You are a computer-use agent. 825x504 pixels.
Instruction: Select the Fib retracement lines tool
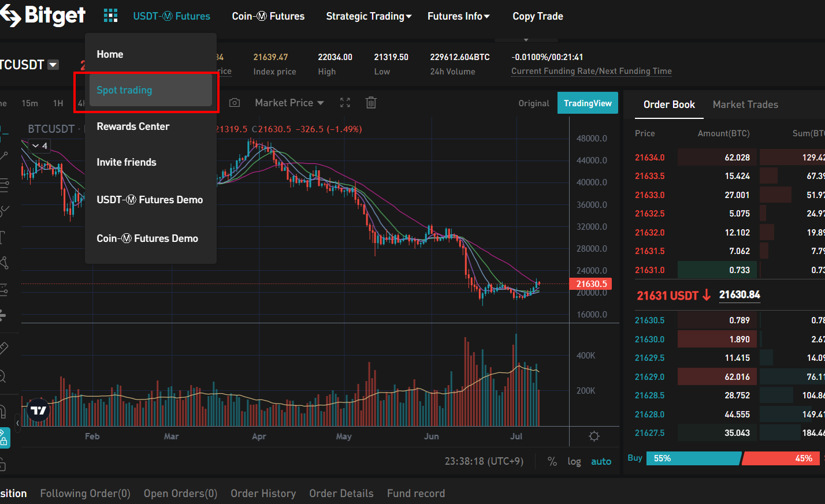(3, 185)
